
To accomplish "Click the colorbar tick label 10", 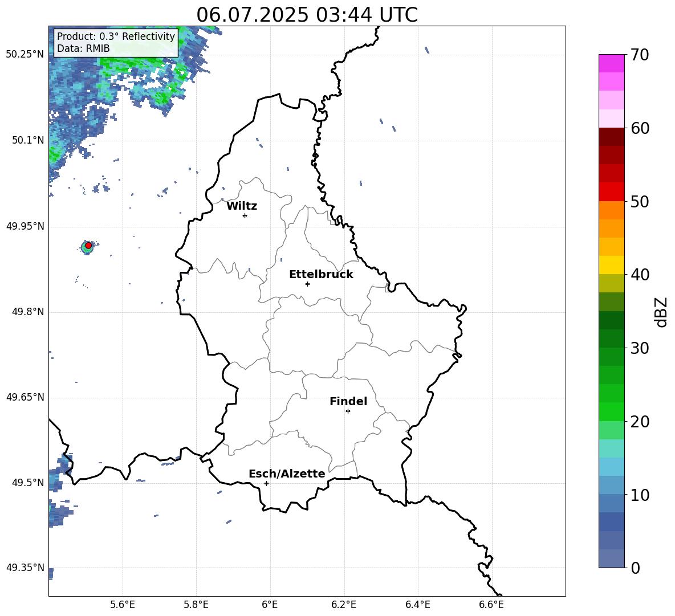I will pos(640,495).
